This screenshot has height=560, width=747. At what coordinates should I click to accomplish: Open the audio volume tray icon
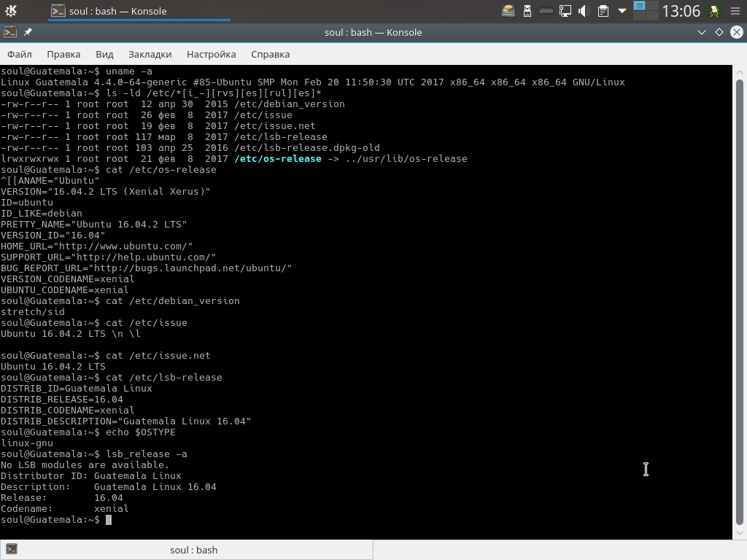point(584,10)
